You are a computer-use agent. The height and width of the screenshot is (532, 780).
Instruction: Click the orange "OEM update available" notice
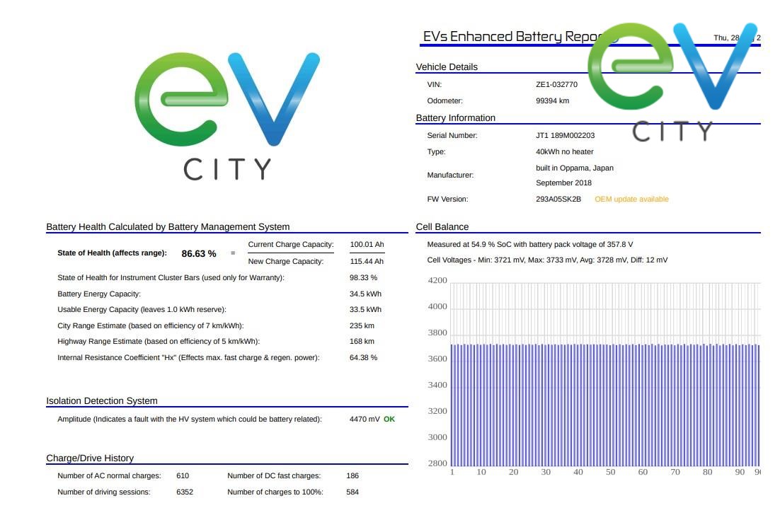(x=632, y=199)
